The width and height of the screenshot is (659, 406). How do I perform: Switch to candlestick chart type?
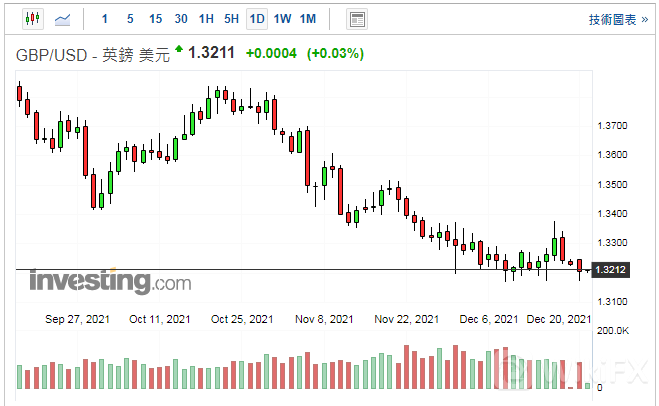[32, 19]
